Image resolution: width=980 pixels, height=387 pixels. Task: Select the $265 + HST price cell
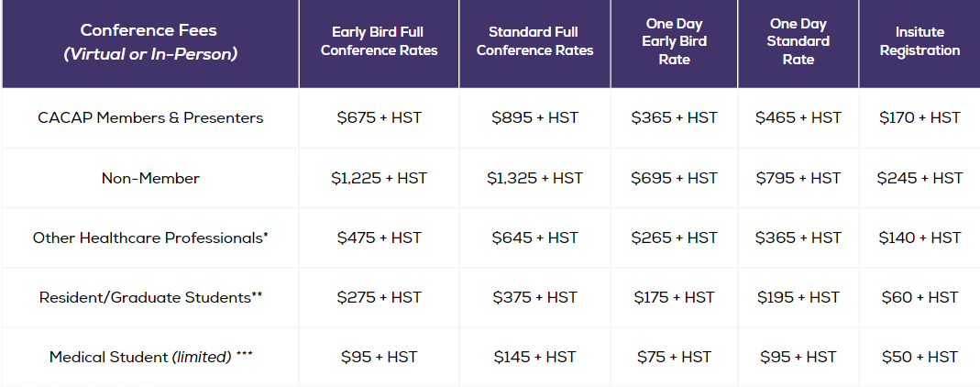(x=674, y=238)
